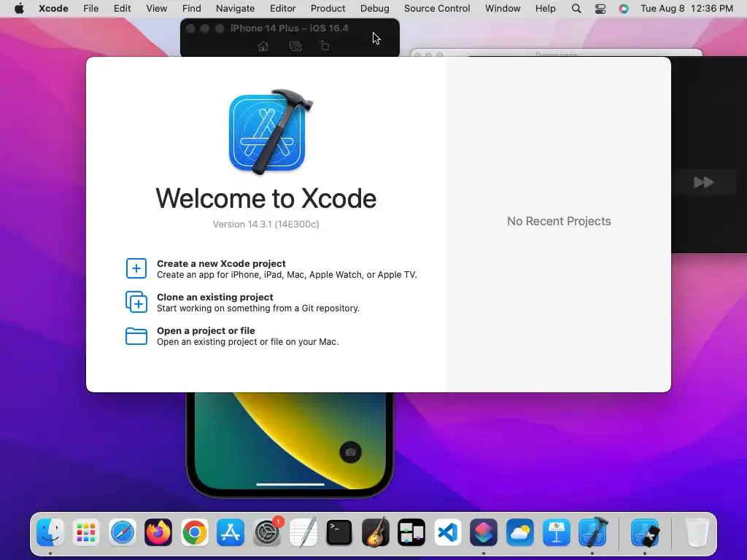This screenshot has height=560, width=747.
Task: Open the Editor menu
Action: pyautogui.click(x=282, y=8)
